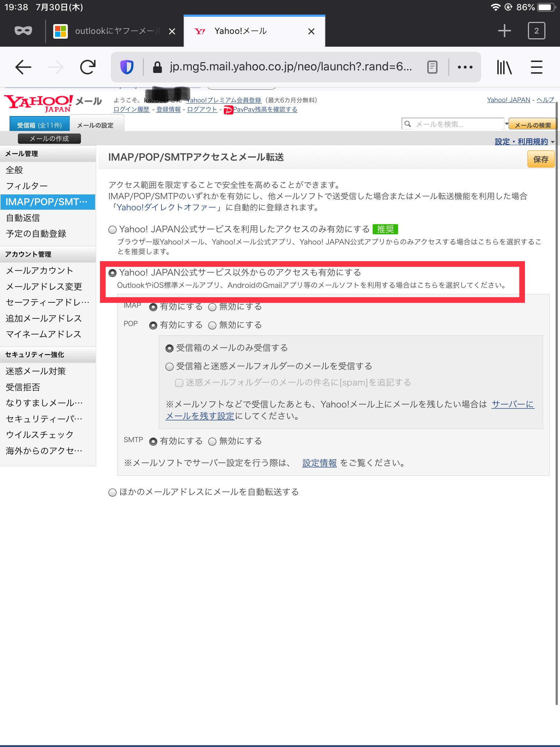560x747 pixels.
Task: Toggle reader view icon in address bar
Action: coord(432,67)
